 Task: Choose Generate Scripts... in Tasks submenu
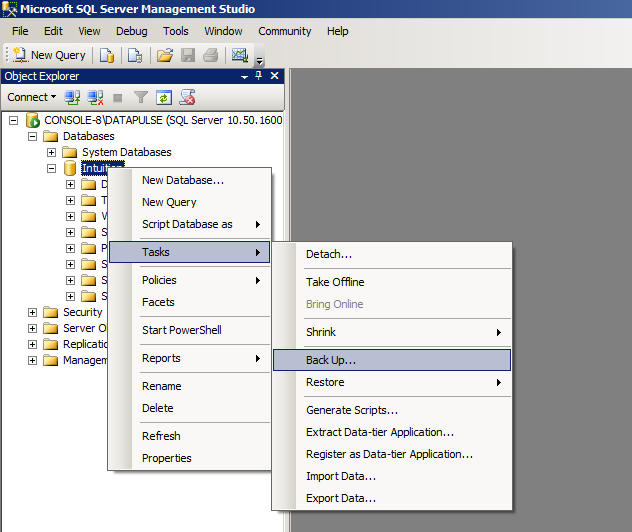392,410
